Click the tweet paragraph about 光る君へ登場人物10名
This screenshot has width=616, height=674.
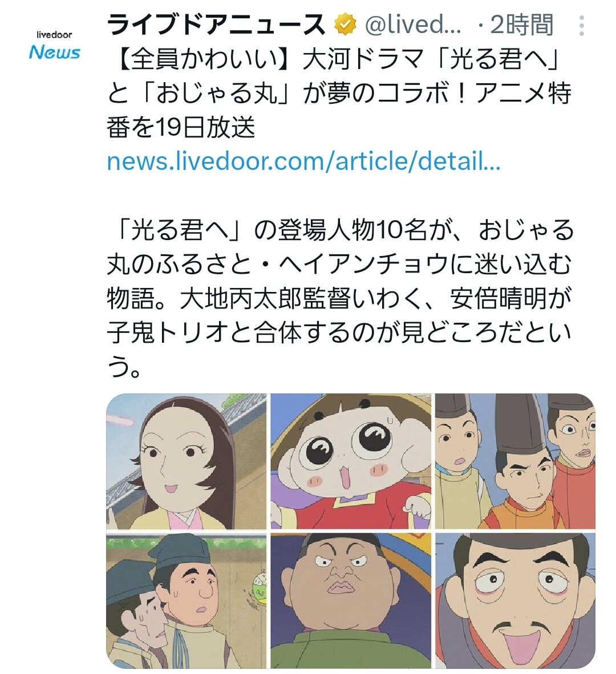point(339,298)
